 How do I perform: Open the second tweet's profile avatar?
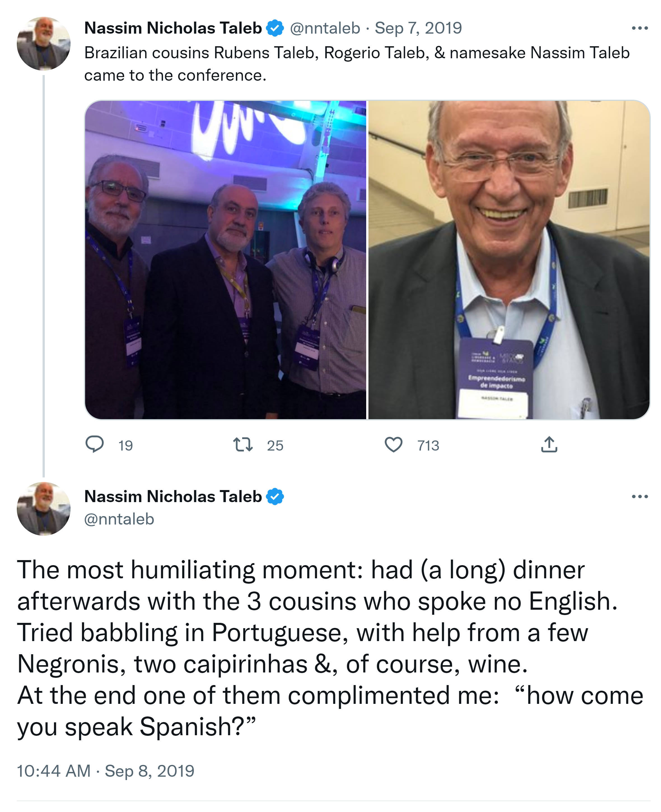[x=43, y=509]
